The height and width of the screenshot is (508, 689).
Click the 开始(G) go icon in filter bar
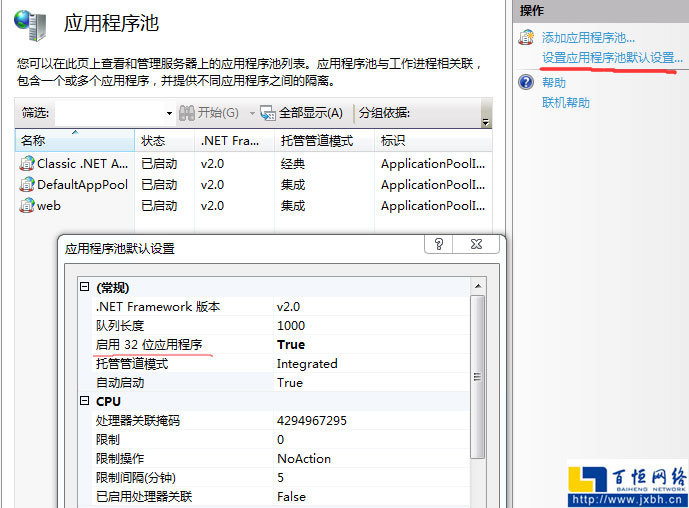[x=187, y=113]
